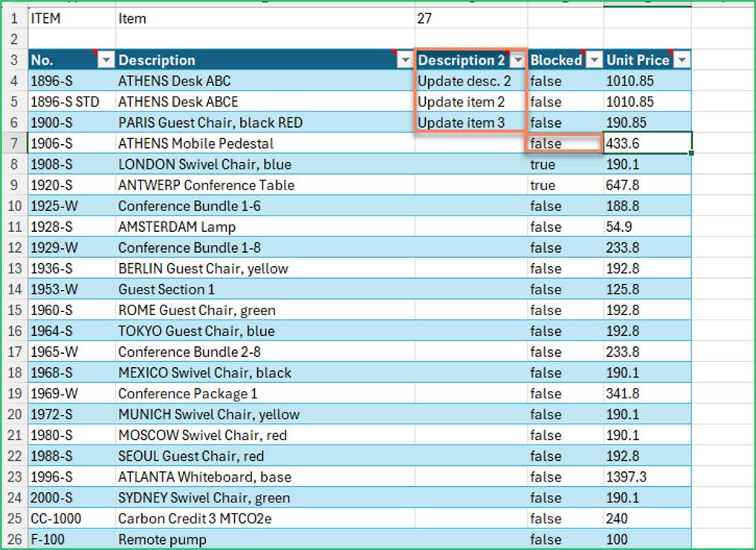Click the Update item 3 cell
This screenshot has height=550, width=756.
coord(471,123)
